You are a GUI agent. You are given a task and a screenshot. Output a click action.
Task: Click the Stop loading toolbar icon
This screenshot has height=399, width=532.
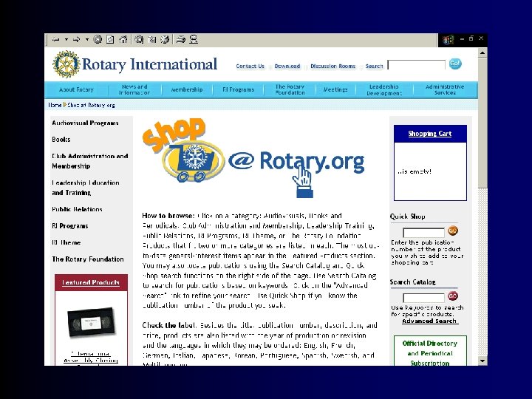tap(98, 40)
